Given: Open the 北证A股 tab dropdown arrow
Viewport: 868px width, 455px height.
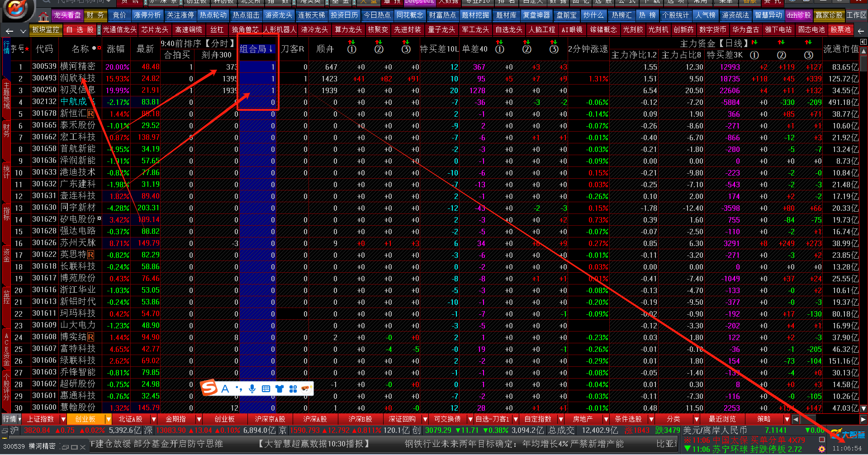Looking at the screenshot, I should pos(154,419).
